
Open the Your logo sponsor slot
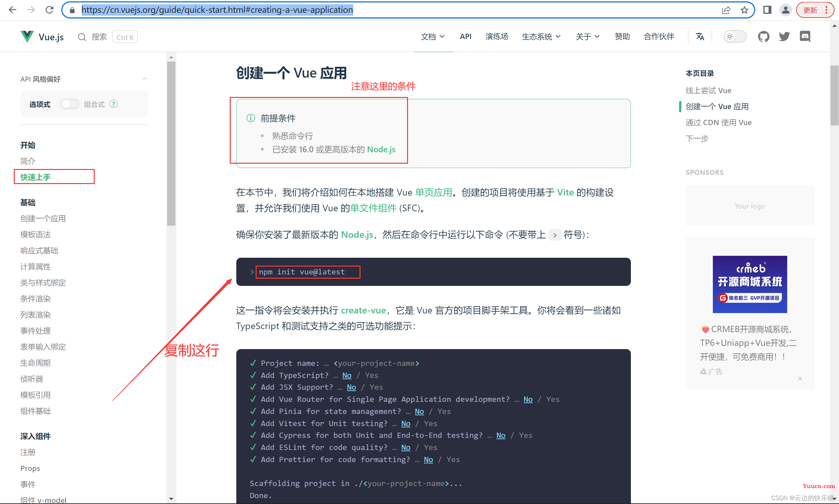[x=750, y=206]
